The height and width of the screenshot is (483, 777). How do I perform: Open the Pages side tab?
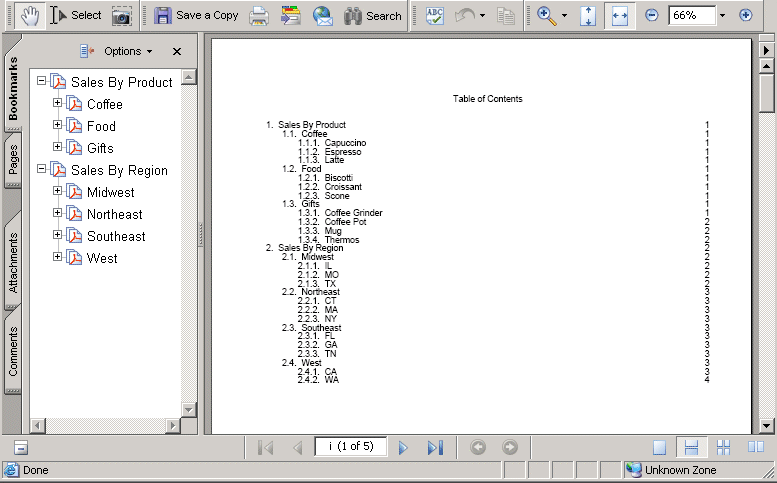point(14,160)
